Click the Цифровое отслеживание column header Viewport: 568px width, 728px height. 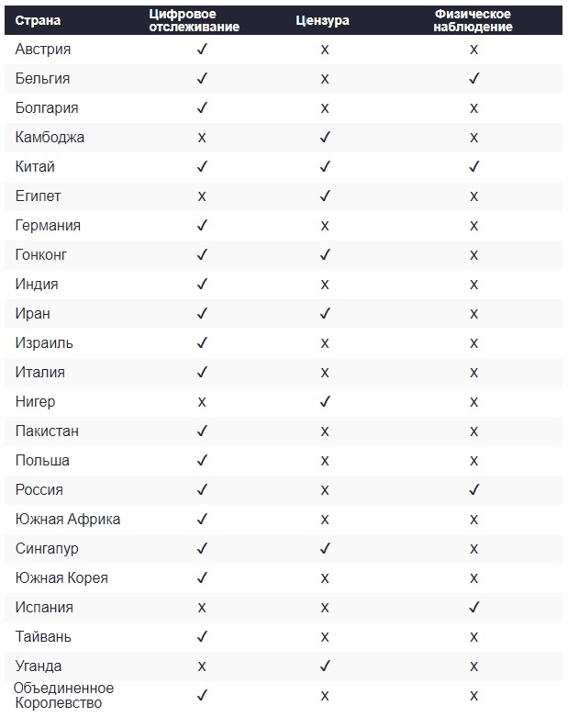pos(194,20)
